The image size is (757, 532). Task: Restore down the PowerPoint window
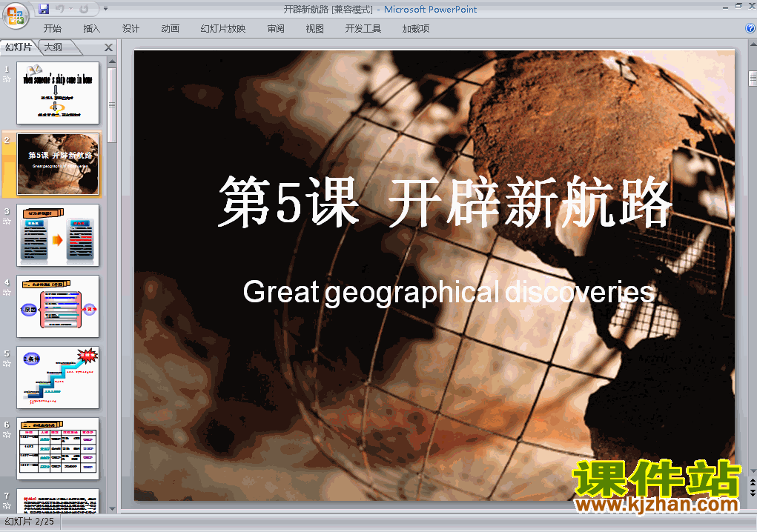[738, 6]
